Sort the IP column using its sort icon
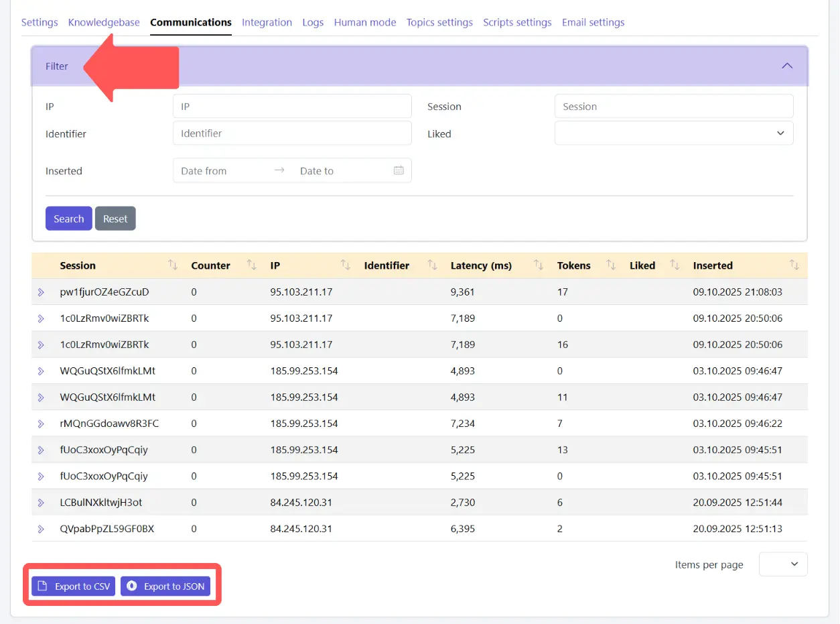 coord(344,265)
